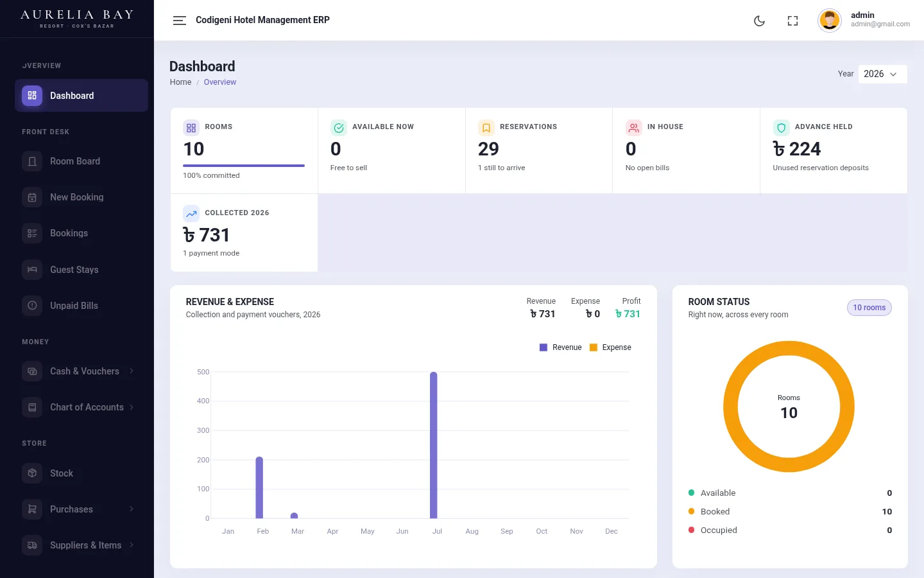Click the Stock box icon

pos(32,473)
